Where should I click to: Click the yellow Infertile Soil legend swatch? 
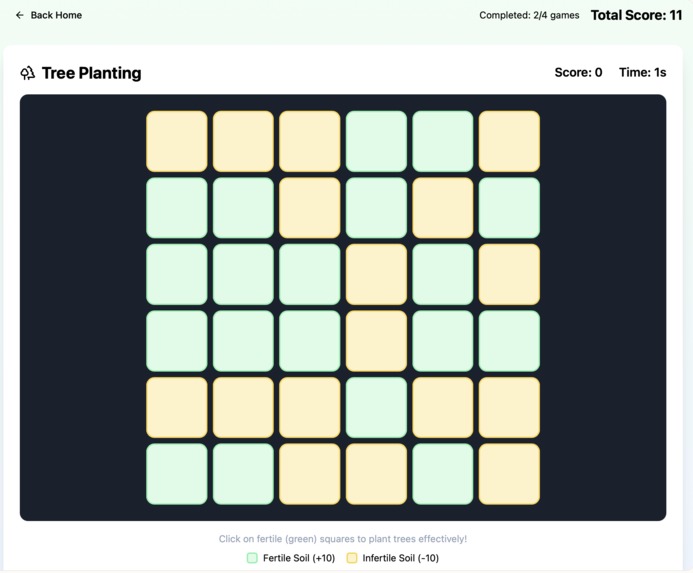click(352, 558)
